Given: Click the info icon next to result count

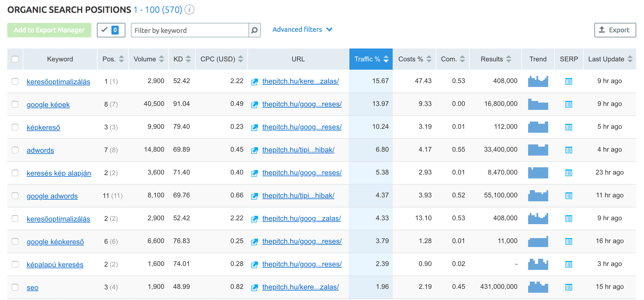Looking at the screenshot, I should [x=189, y=9].
